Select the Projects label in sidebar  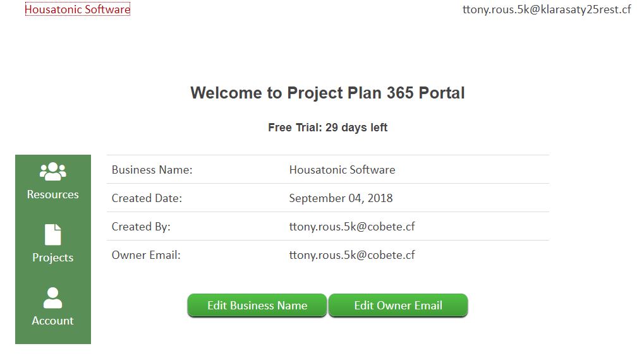(52, 258)
